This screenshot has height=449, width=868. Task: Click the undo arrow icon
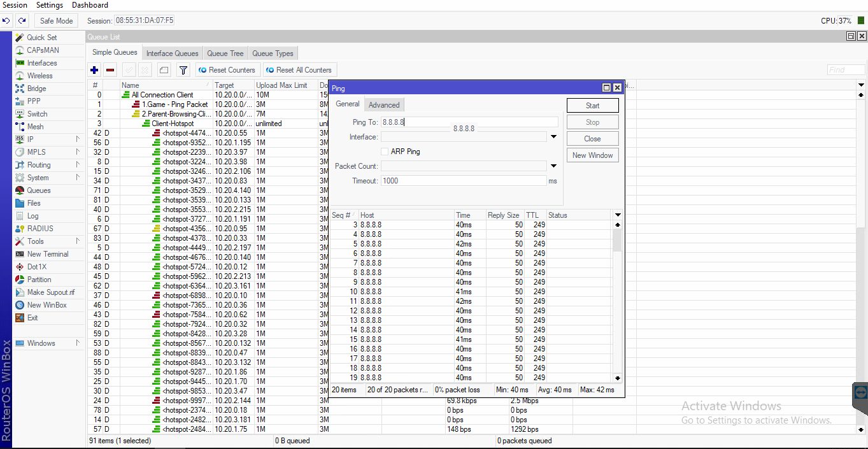(x=7, y=21)
